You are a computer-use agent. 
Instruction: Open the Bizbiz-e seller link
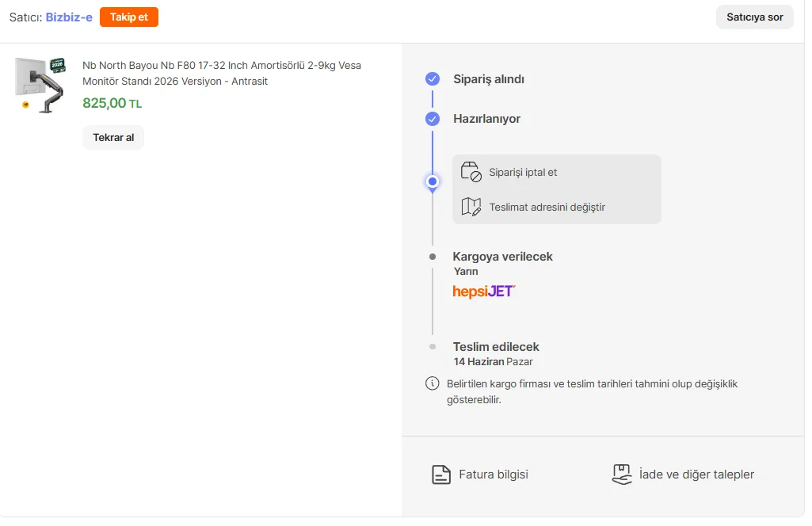tap(69, 17)
